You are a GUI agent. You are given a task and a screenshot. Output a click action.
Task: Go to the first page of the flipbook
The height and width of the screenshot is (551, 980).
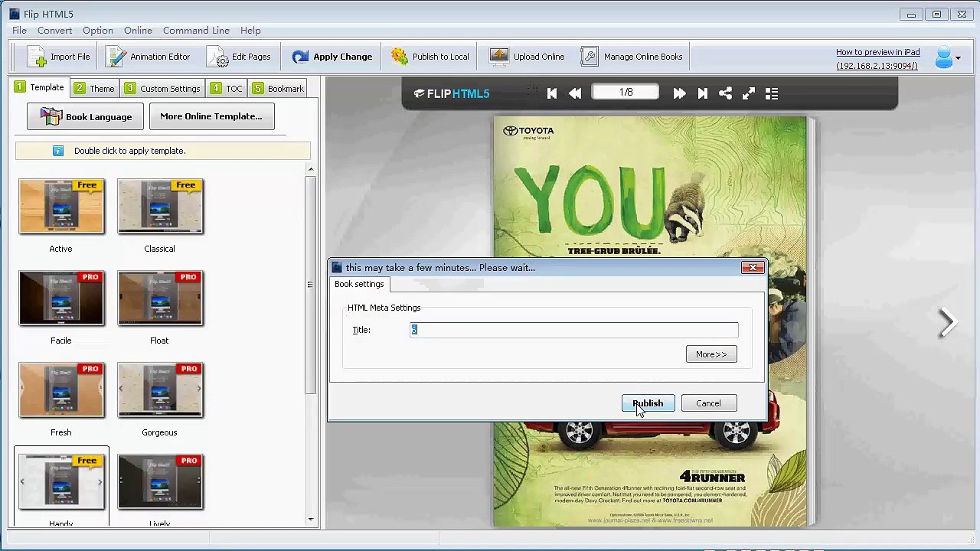pos(552,93)
